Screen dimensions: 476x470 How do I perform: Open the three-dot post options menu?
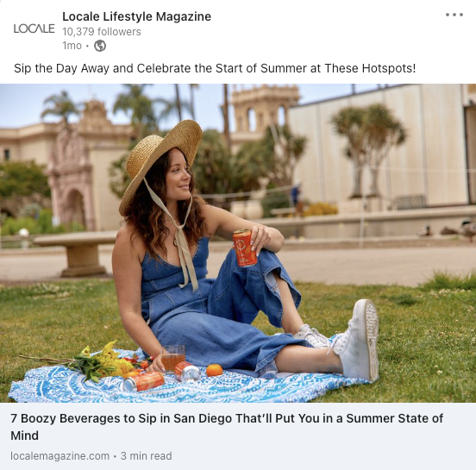(454, 15)
